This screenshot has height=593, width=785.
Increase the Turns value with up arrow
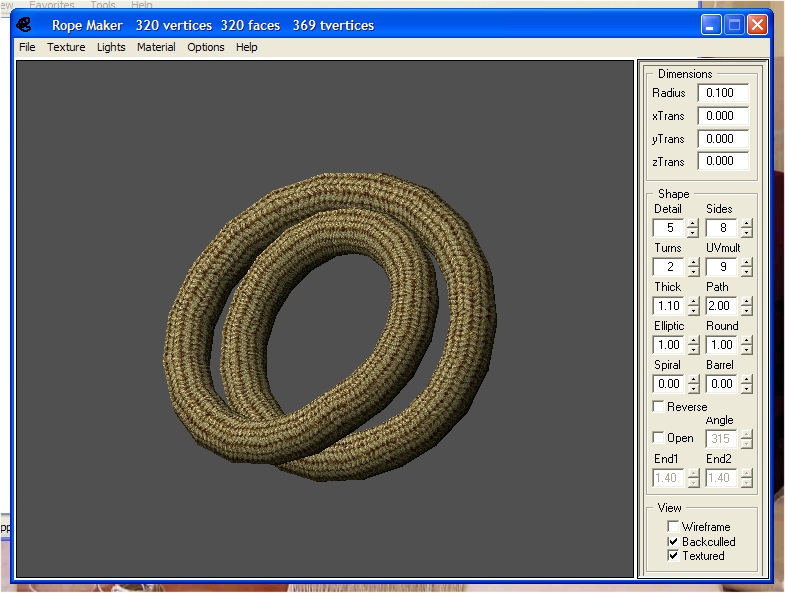pyautogui.click(x=693, y=263)
